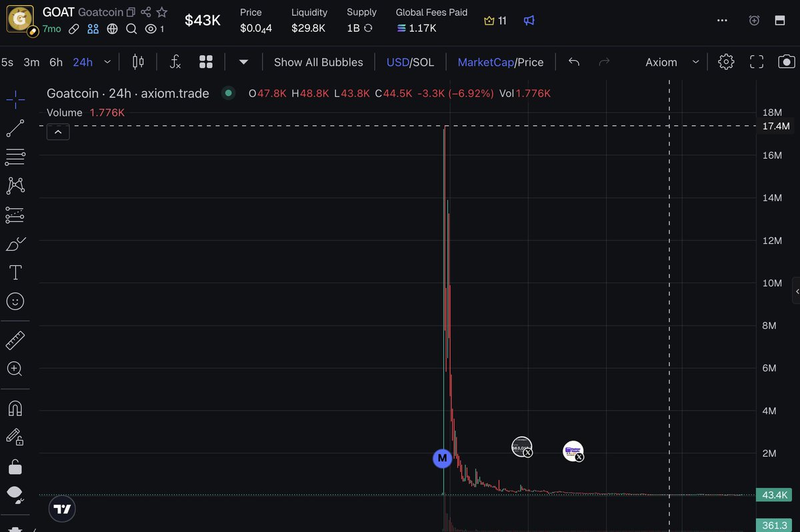Open the token website globe icon
Screen dimensions: 800x532
(112, 29)
